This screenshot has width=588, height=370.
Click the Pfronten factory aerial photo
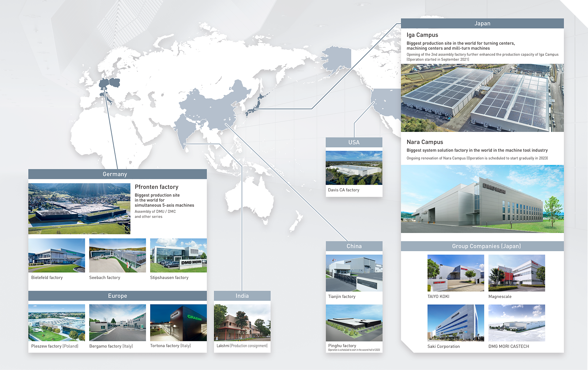[79, 209]
